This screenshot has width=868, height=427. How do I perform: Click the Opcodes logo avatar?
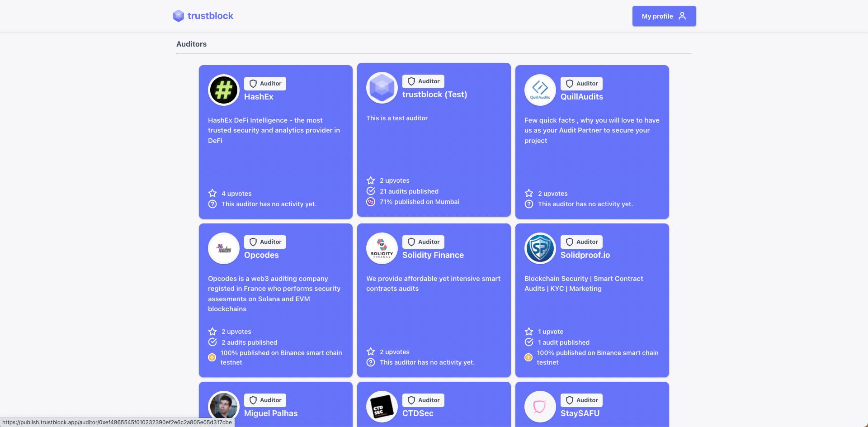pyautogui.click(x=224, y=248)
